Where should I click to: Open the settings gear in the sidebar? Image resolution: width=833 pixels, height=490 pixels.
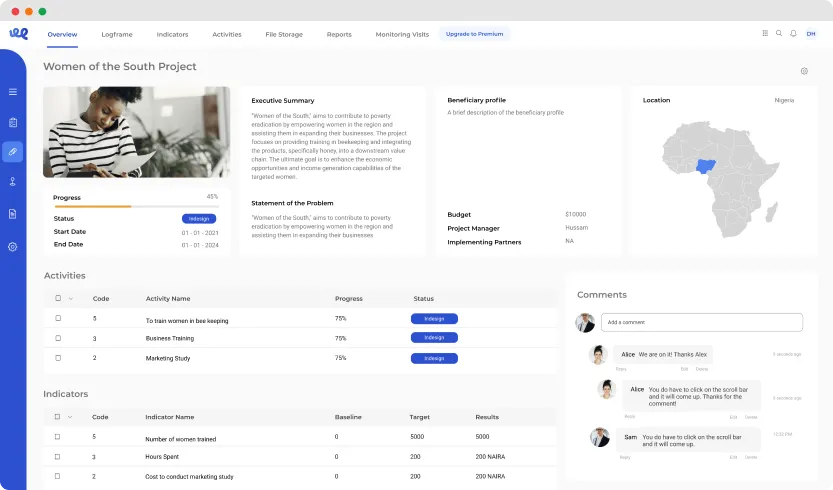pos(13,247)
